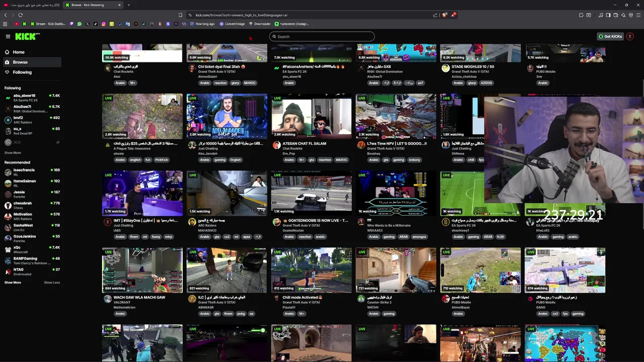Open the Who Wants to Be a Millionaire category
This screenshot has height=362, width=644.
coord(389,225)
